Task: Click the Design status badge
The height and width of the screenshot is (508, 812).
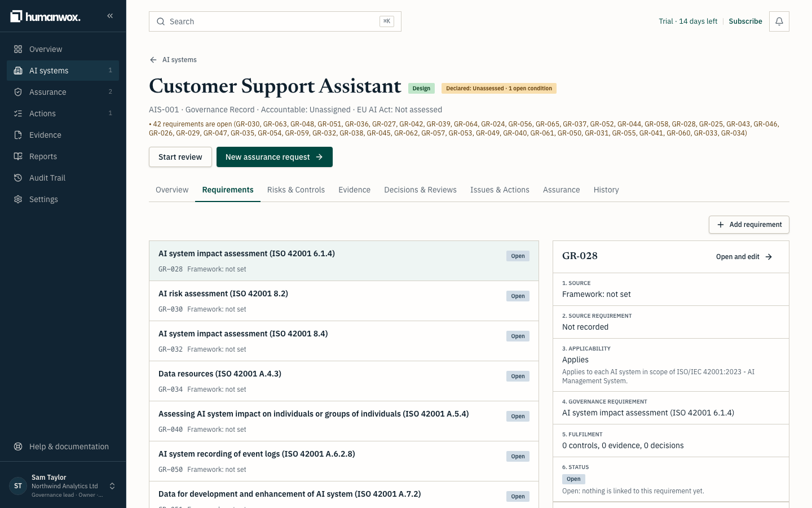Action: [x=421, y=89]
